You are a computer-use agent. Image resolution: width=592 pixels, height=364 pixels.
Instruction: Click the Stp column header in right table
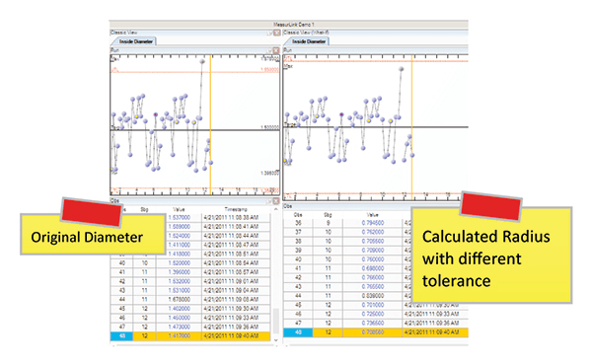click(328, 214)
